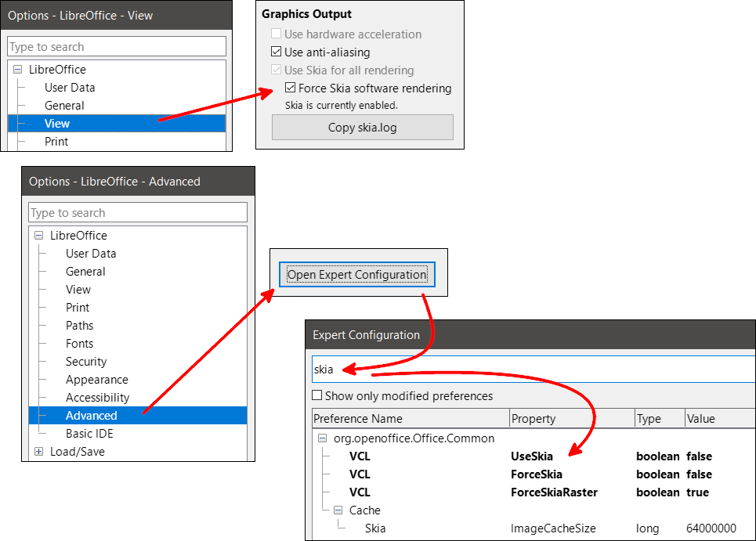Click Copy skia.log button

[362, 128]
